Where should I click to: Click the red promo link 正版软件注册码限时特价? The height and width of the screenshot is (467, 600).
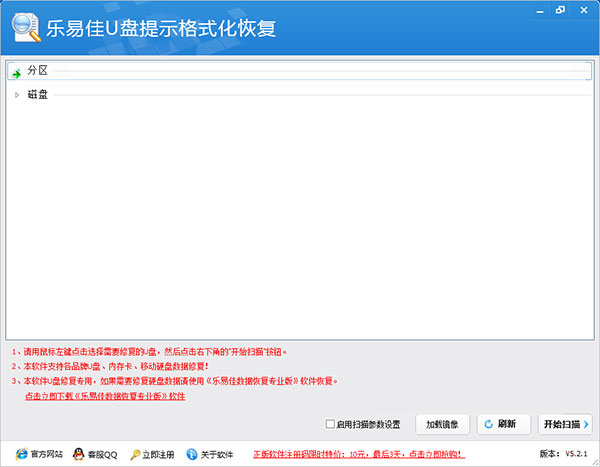[x=359, y=454]
